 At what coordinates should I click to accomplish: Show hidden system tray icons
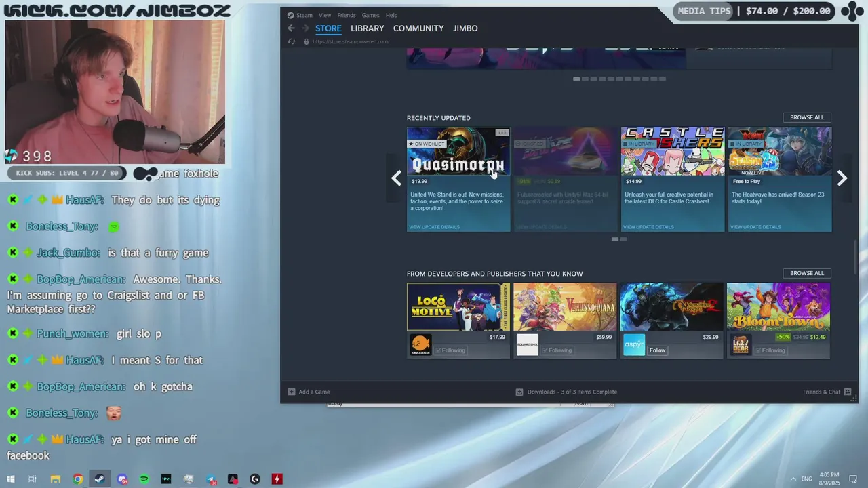click(x=793, y=479)
